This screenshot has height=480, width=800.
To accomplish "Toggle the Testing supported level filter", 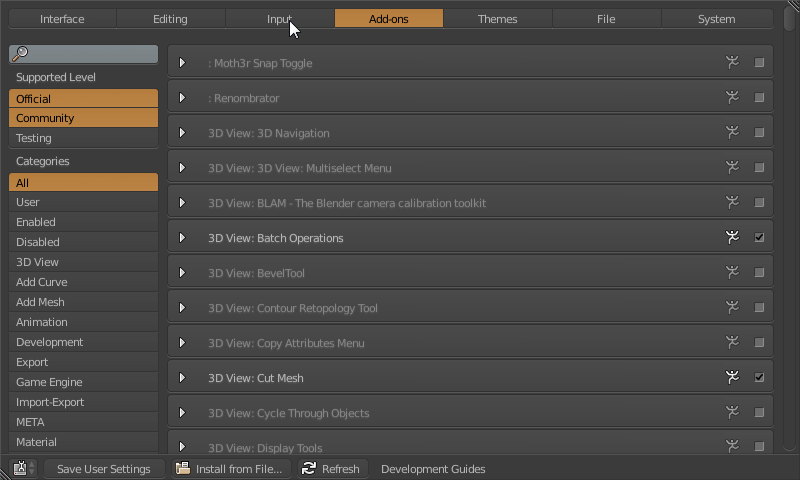I will [x=83, y=138].
